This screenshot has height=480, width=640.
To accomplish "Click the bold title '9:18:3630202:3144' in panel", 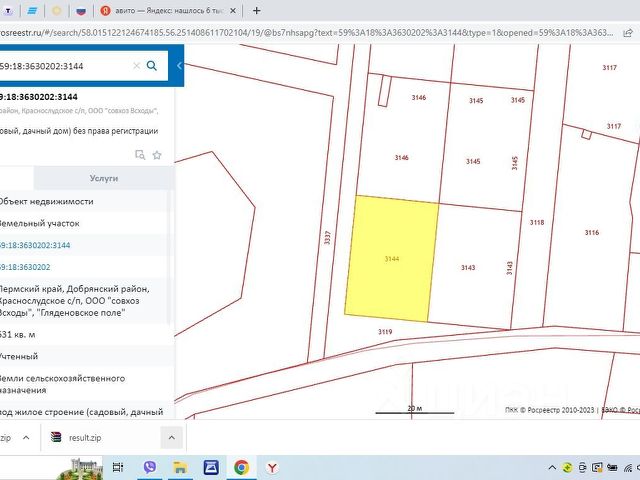I will 39,97.
